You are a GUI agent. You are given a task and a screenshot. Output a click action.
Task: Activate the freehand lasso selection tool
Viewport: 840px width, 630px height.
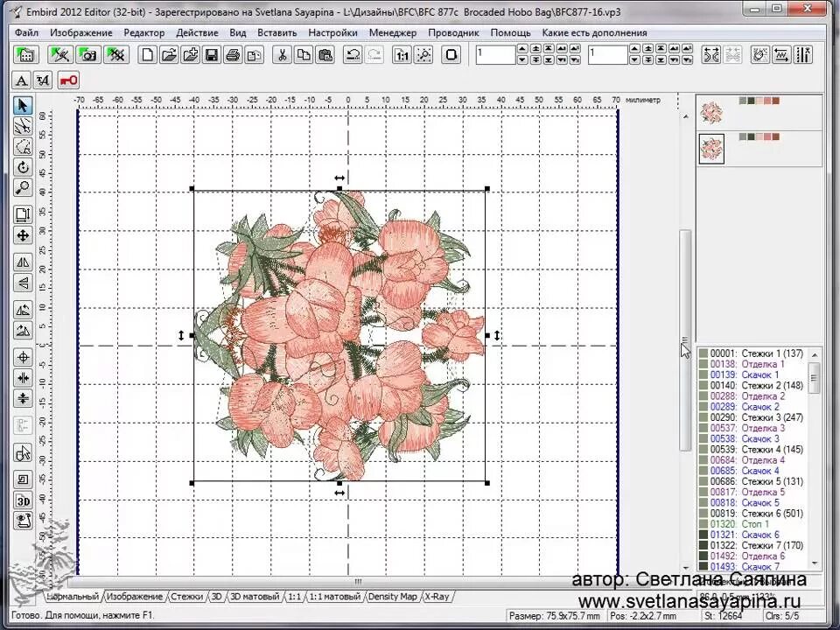tap(23, 147)
